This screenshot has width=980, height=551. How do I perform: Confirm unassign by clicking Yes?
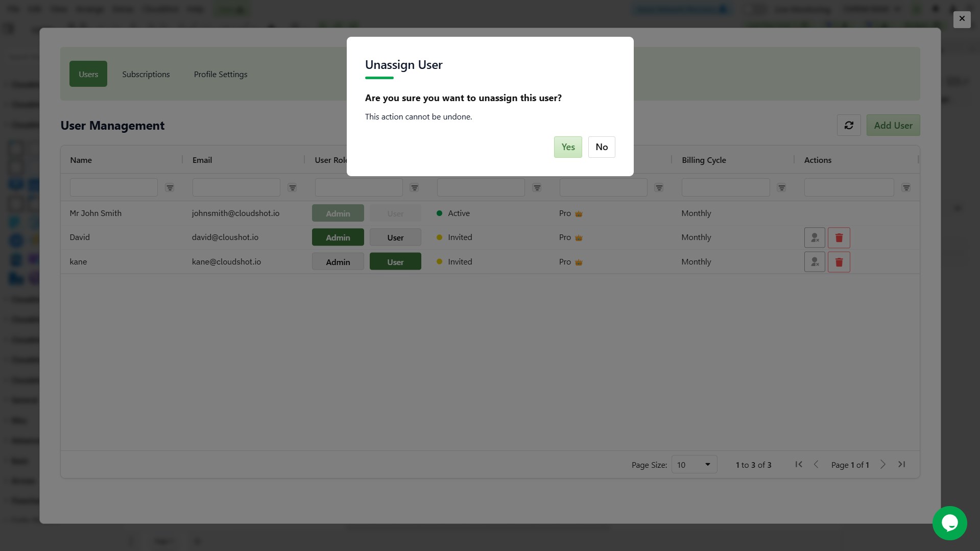tap(568, 147)
